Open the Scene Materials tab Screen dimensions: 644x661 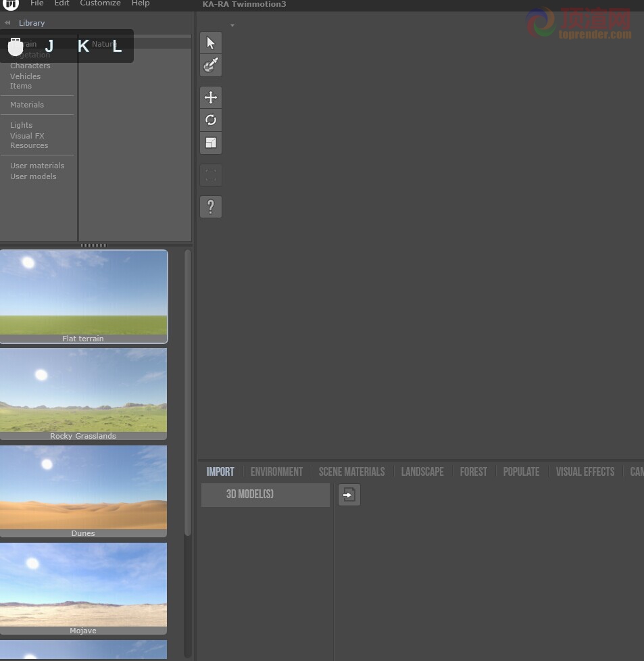[x=351, y=472]
